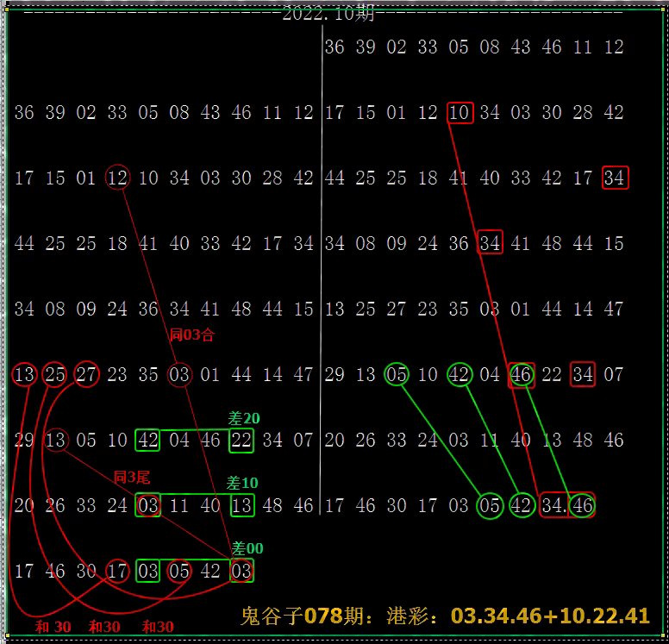Image resolution: width=669 pixels, height=644 pixels.
Task: Click the 2022.10期 title text
Action: 326,15
